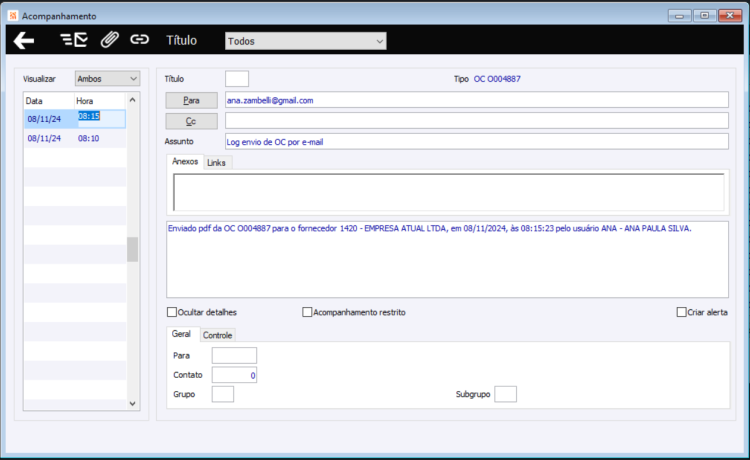
Task: Open the Visualizar dropdown showing Ambos
Action: point(107,79)
